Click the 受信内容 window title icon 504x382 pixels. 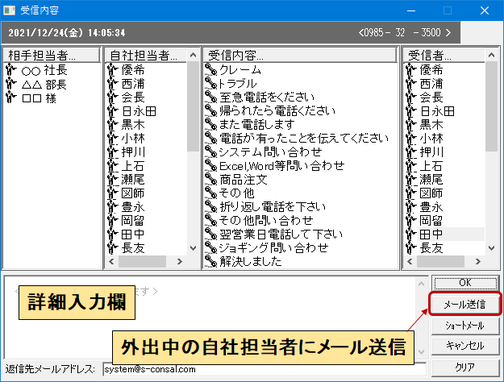coord(9,10)
